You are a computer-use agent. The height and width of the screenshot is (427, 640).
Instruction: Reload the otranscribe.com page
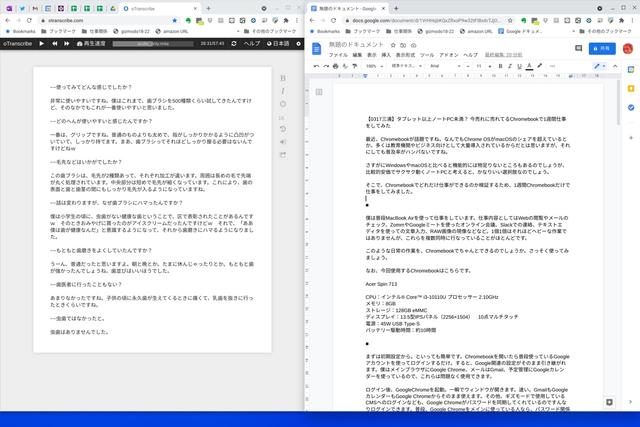click(29, 20)
